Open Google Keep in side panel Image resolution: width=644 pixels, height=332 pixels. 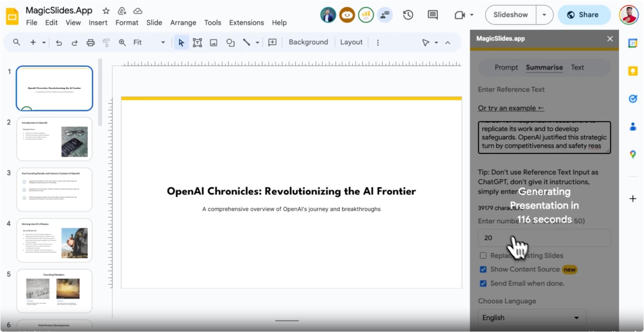[x=633, y=71]
